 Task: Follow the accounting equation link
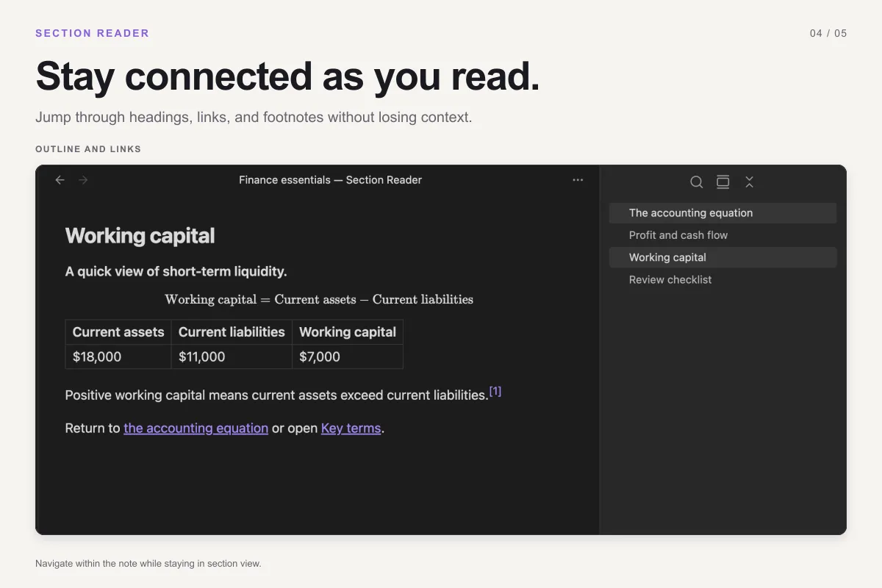click(196, 429)
